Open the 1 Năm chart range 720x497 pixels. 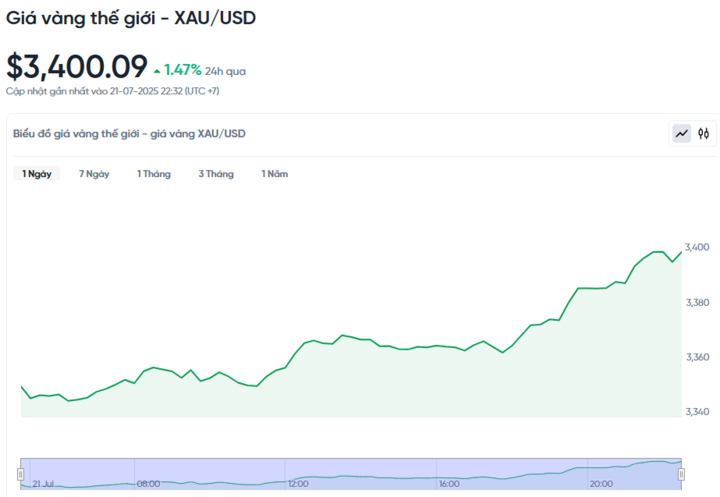[275, 174]
